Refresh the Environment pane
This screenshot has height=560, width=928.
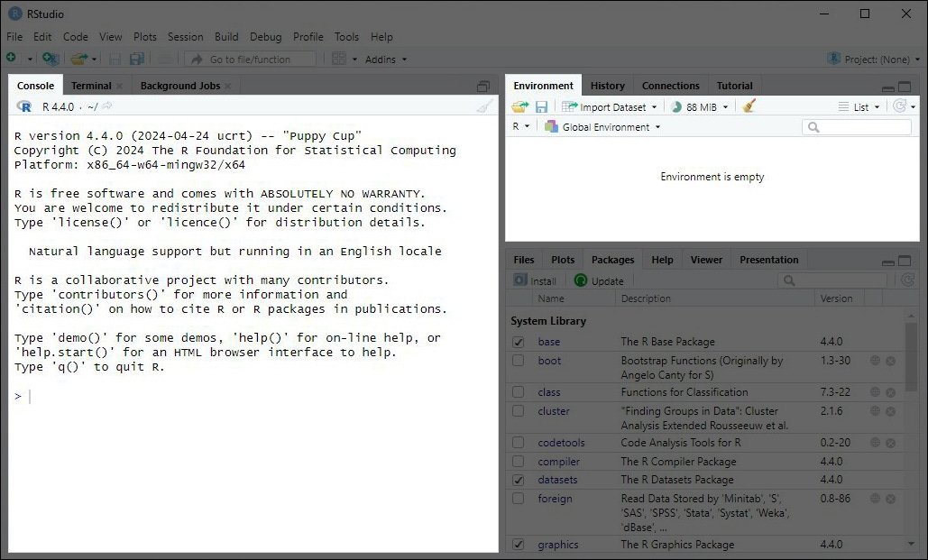coord(900,106)
